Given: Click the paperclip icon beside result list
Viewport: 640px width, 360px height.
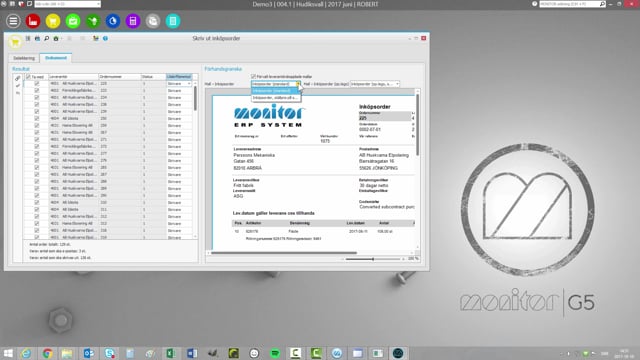Looking at the screenshot, I should [x=18, y=78].
